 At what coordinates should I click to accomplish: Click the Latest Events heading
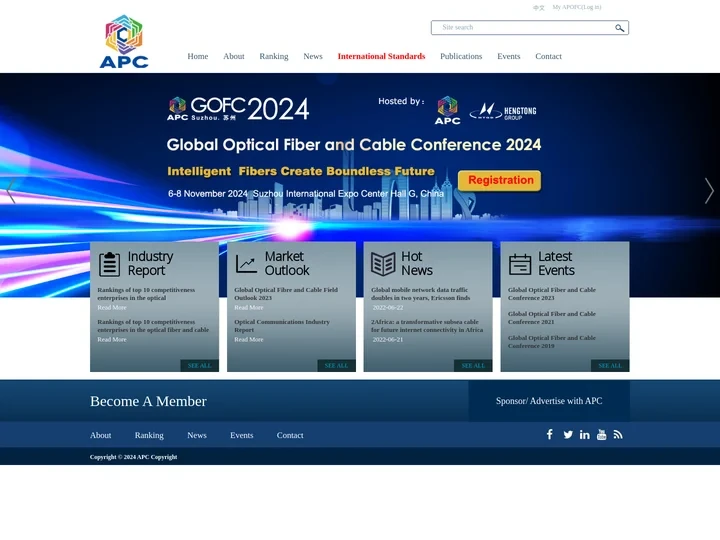pos(556,263)
